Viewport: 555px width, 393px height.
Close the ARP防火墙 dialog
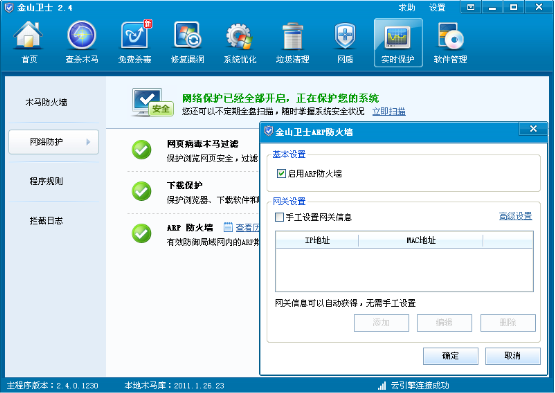(x=533, y=129)
